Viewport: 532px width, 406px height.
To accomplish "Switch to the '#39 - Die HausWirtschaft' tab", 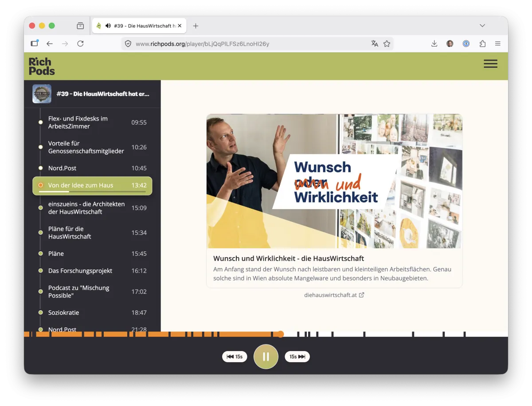I will 139,25.
